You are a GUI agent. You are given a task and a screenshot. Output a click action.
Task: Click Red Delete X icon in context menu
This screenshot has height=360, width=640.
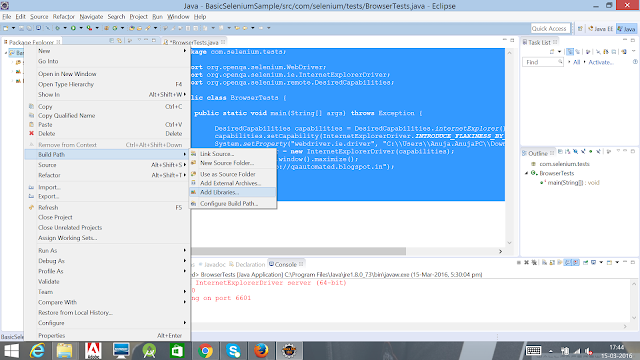[31, 133]
